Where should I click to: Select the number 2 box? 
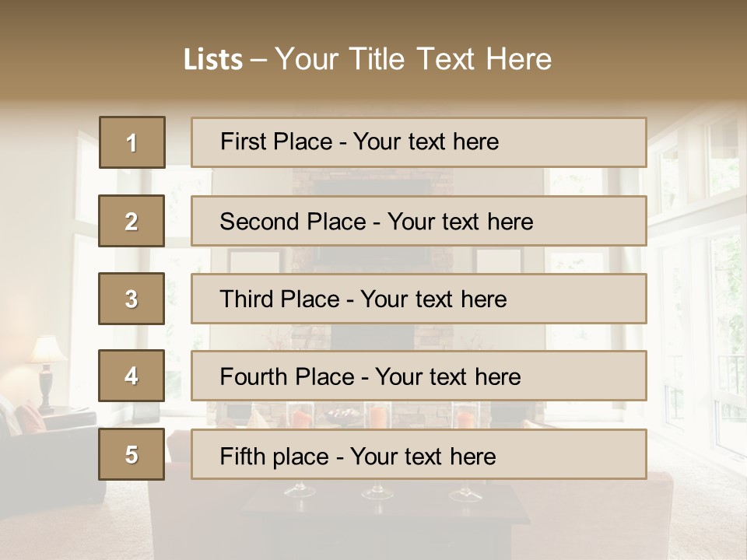132,220
